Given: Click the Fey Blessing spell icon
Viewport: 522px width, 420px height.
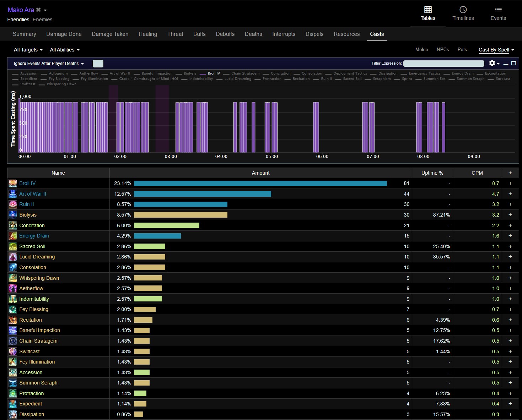Looking at the screenshot, I should 13,309.
